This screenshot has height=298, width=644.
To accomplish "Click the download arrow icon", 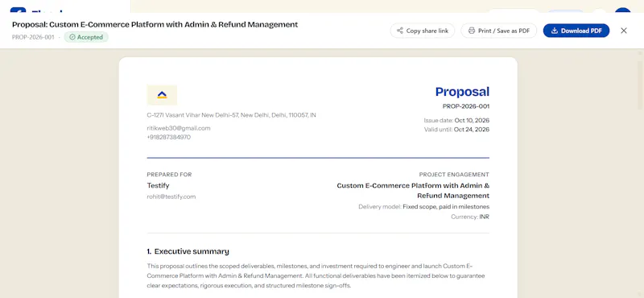I will [555, 31].
